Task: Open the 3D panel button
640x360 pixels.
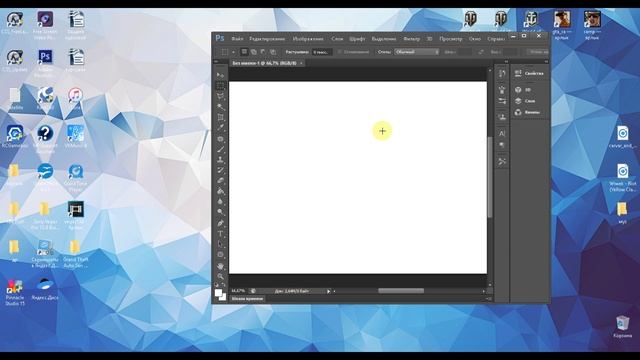Action: 523,90
